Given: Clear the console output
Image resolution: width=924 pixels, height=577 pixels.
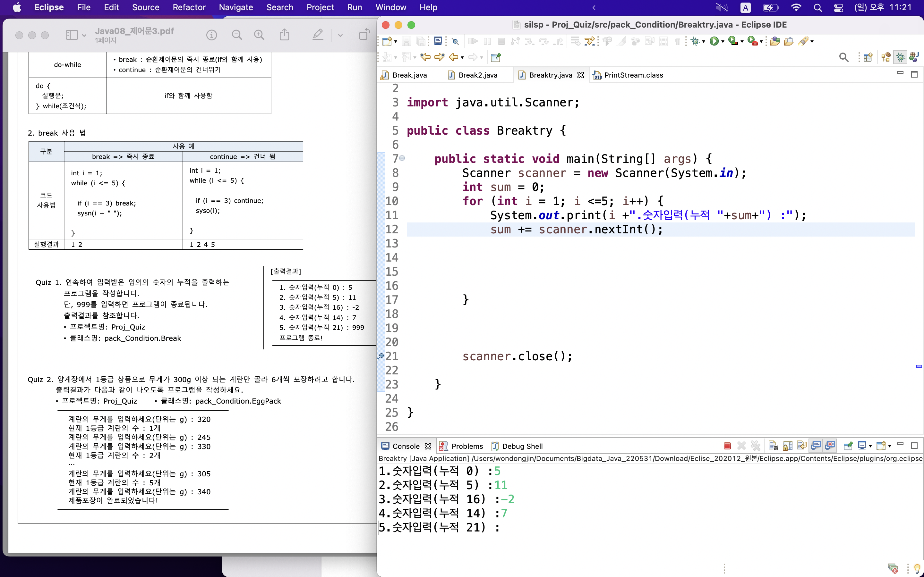Looking at the screenshot, I should pyautogui.click(x=773, y=446).
